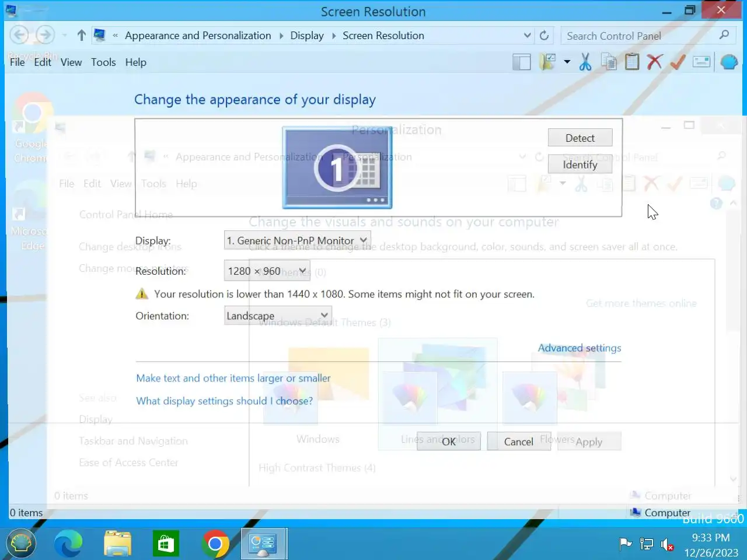Screen dimensions: 747x560
Task: Click the Cancel button
Action: point(519,442)
